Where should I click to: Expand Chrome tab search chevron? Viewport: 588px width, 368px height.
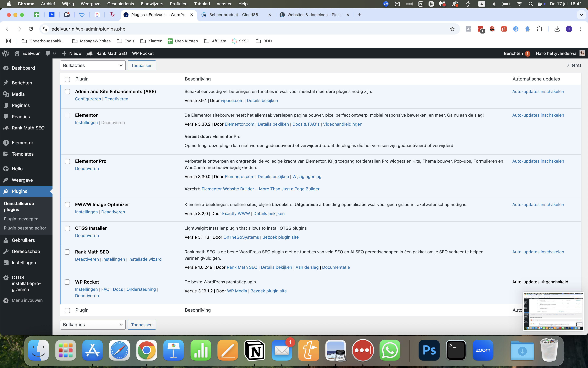pyautogui.click(x=581, y=15)
